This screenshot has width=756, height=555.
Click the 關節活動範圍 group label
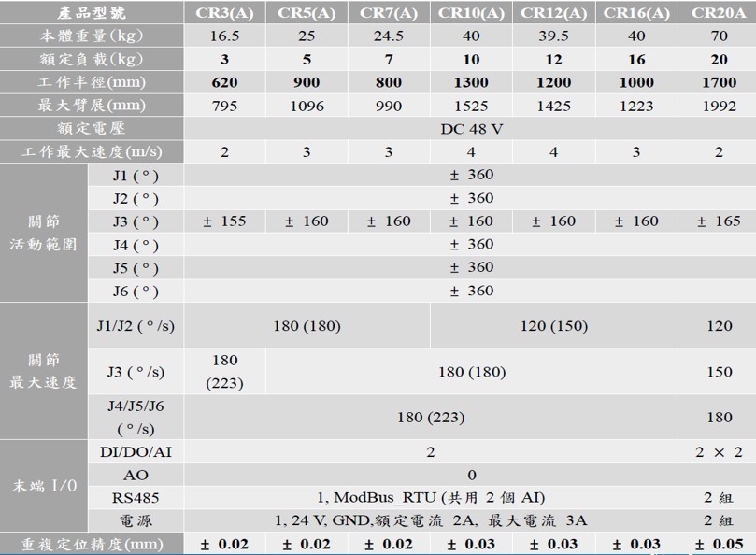pos(43,233)
